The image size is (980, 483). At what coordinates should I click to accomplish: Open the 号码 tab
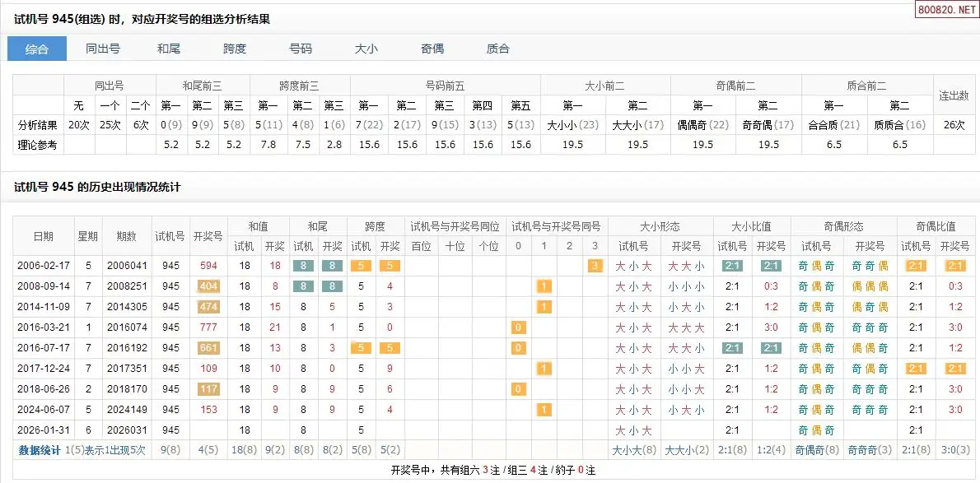point(301,49)
